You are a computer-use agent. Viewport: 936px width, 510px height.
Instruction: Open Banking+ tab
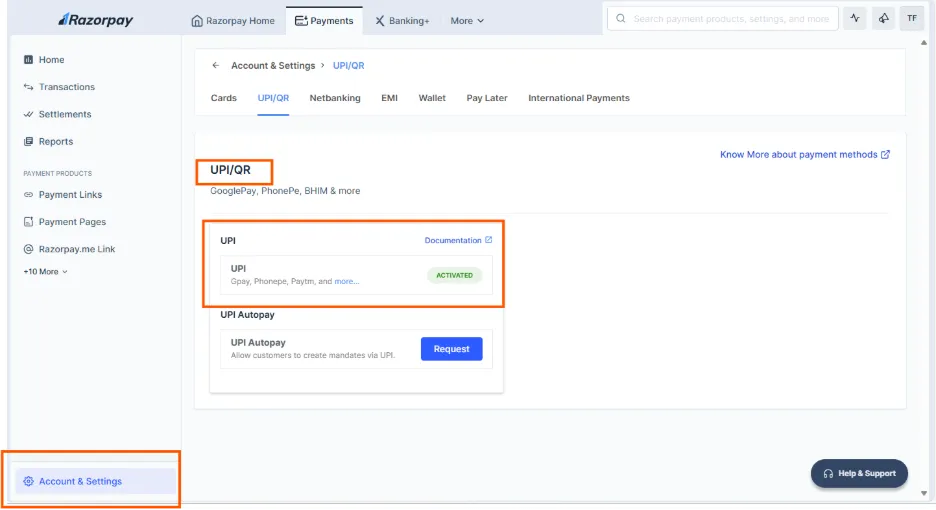coord(402,20)
